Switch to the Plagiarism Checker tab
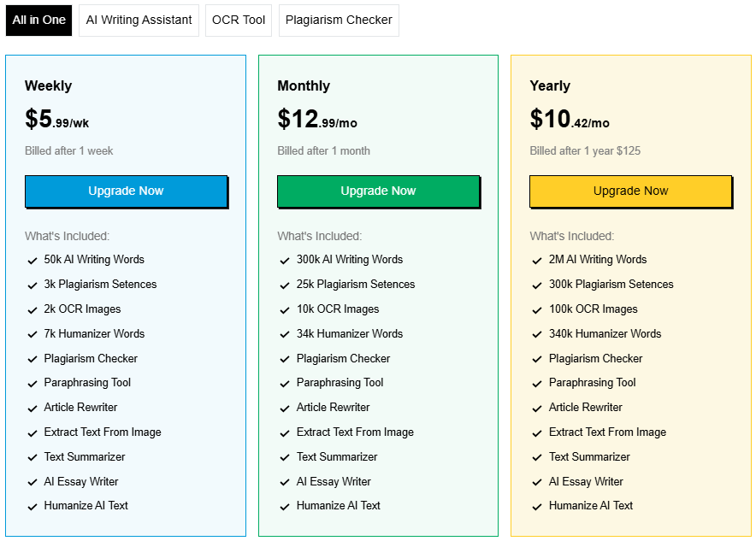Screen dimensions: 756x541 point(339,20)
